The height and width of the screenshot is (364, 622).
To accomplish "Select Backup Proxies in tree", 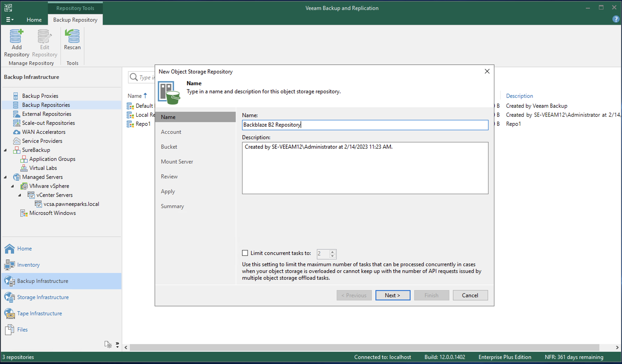I will [x=40, y=96].
